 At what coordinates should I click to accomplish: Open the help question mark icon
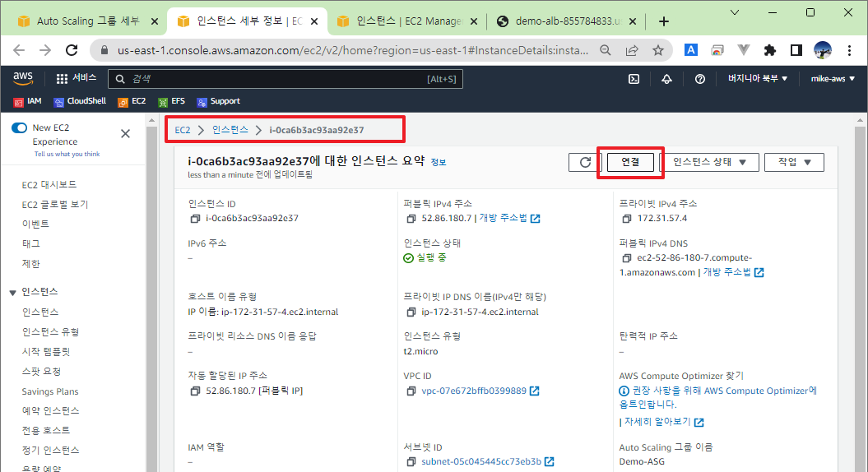(x=699, y=79)
